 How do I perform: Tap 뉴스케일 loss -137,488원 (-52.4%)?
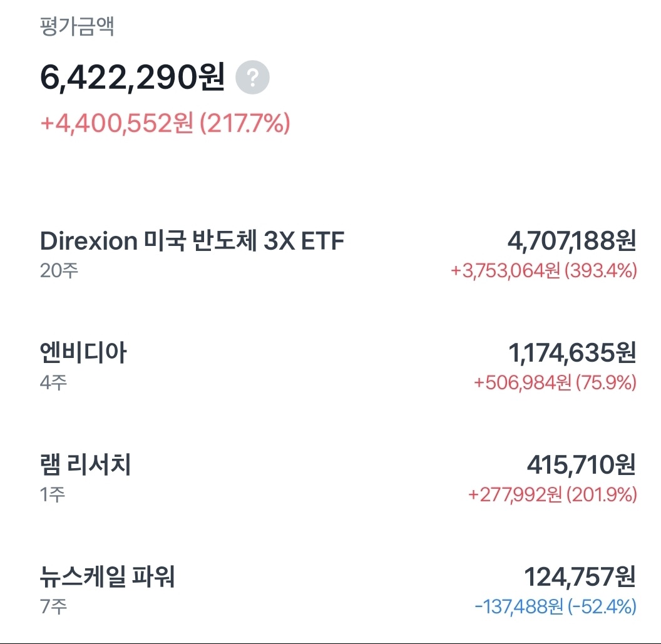(x=556, y=606)
